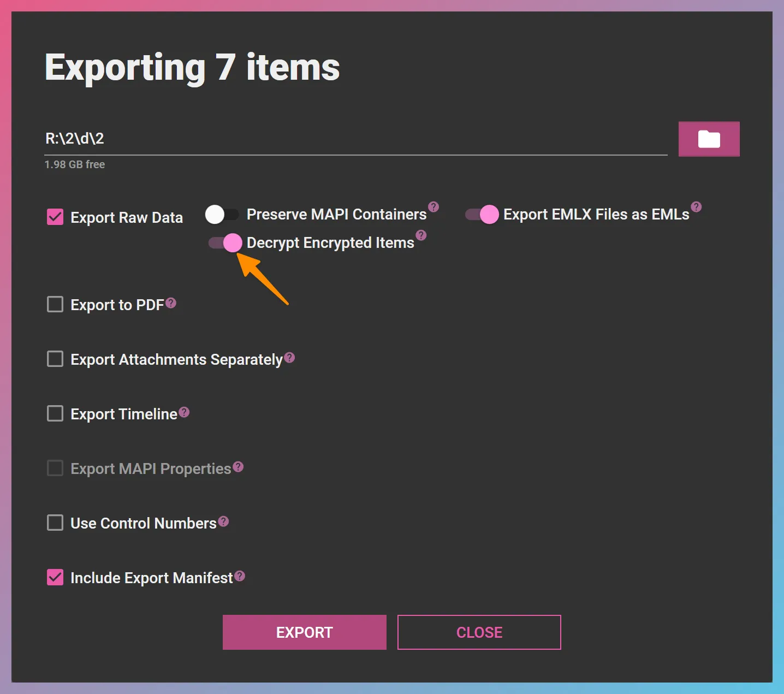This screenshot has height=694, width=784.
Task: Disable the Decrypt Encrypted Items toggle
Action: pos(224,242)
